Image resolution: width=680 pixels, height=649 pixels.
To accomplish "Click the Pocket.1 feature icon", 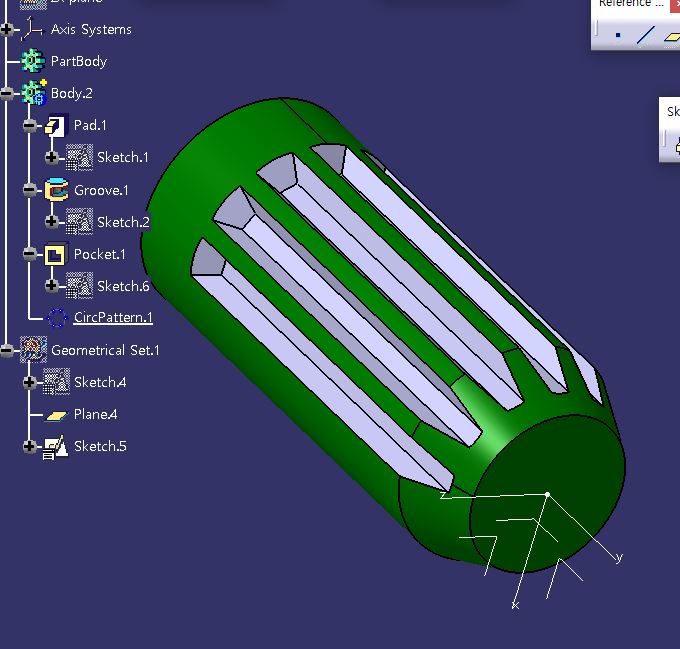I will [x=56, y=254].
